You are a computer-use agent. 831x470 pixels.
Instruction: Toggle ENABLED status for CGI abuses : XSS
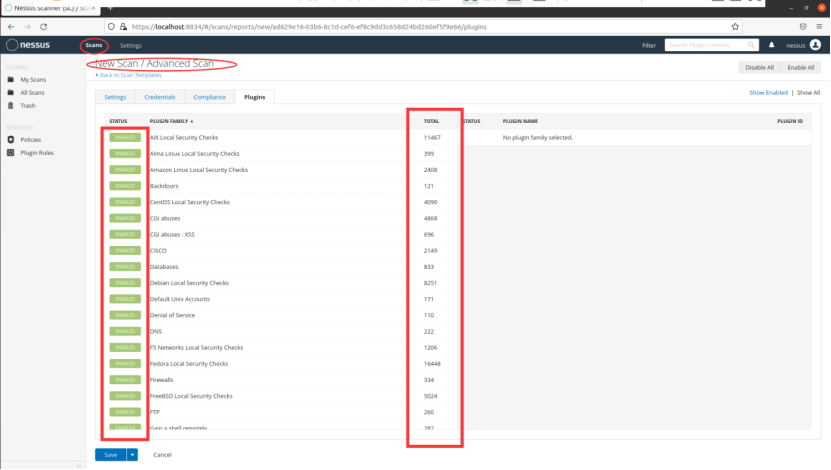[125, 234]
